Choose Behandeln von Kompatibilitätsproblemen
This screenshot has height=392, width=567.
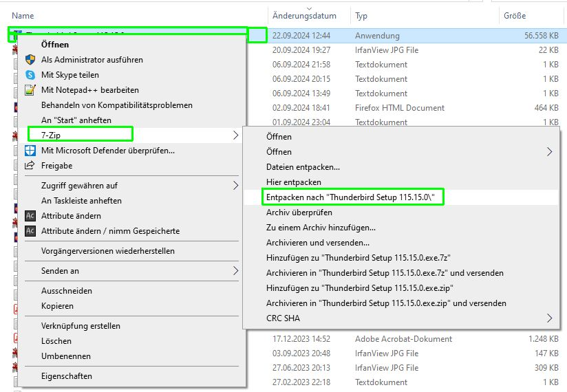(x=117, y=105)
